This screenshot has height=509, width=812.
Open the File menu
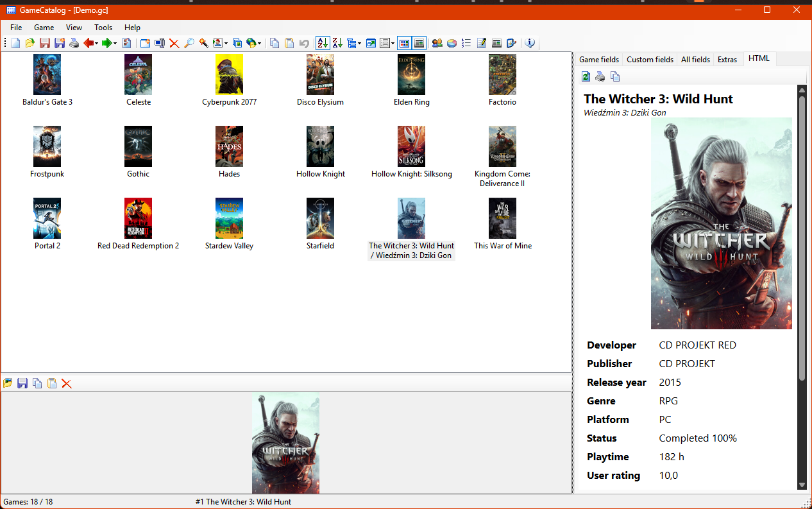tap(16, 28)
